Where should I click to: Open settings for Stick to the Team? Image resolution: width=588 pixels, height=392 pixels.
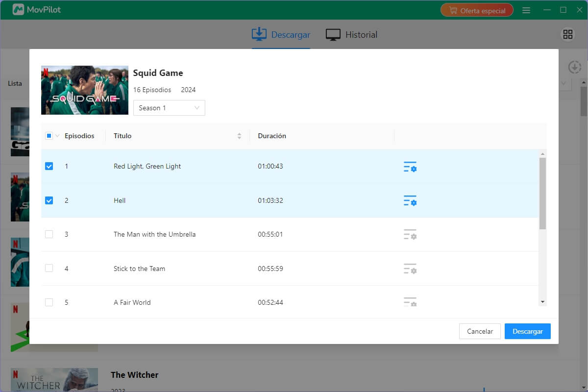click(410, 269)
